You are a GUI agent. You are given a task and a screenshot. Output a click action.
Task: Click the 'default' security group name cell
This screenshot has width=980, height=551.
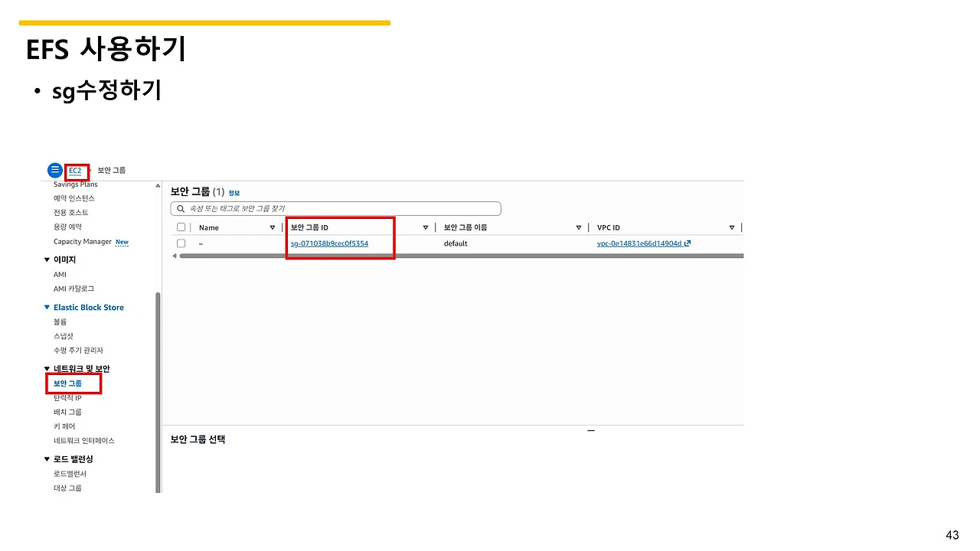coord(456,243)
